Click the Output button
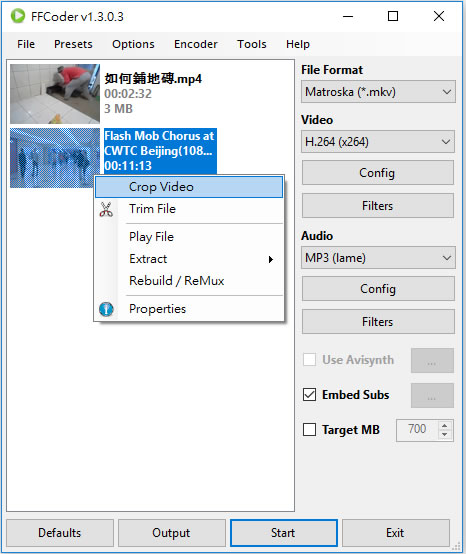The image size is (466, 554). pyautogui.click(x=171, y=533)
